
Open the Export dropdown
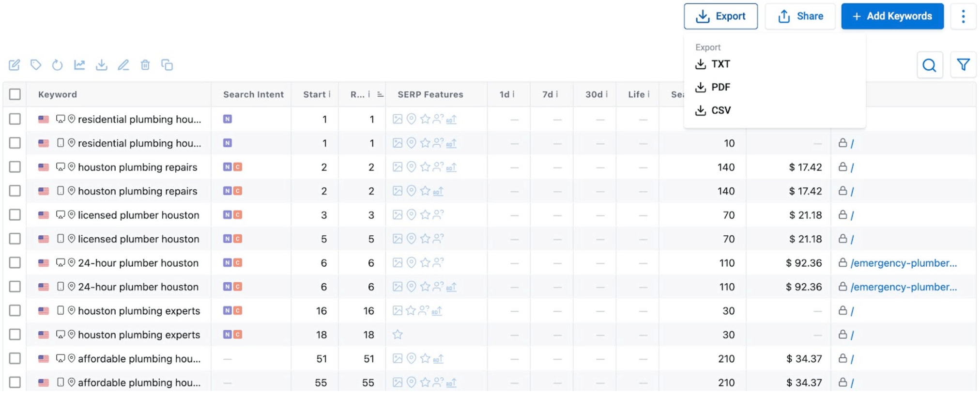tap(720, 16)
